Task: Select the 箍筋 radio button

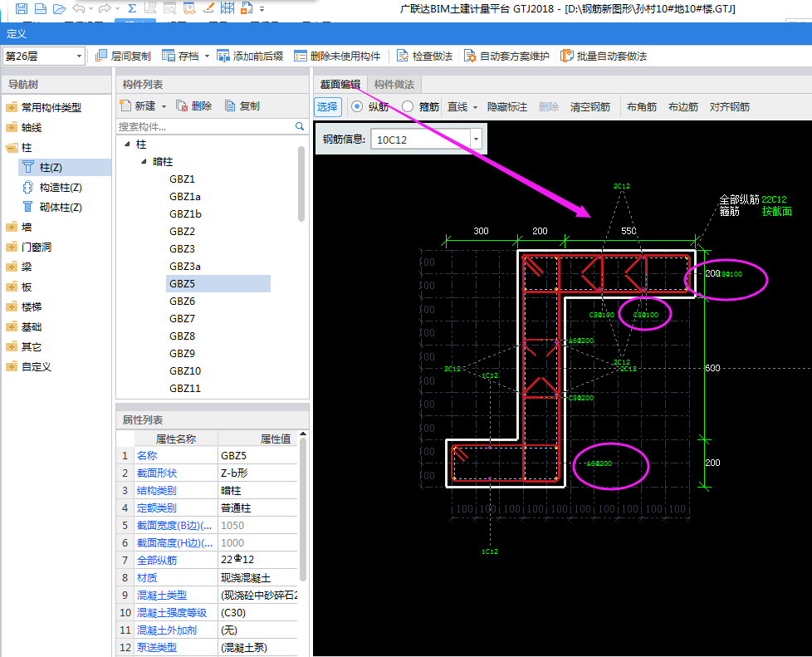Action: pos(408,107)
